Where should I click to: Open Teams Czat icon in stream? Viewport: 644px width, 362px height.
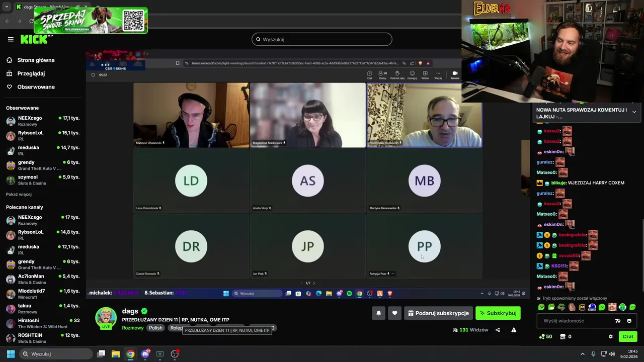(370, 74)
